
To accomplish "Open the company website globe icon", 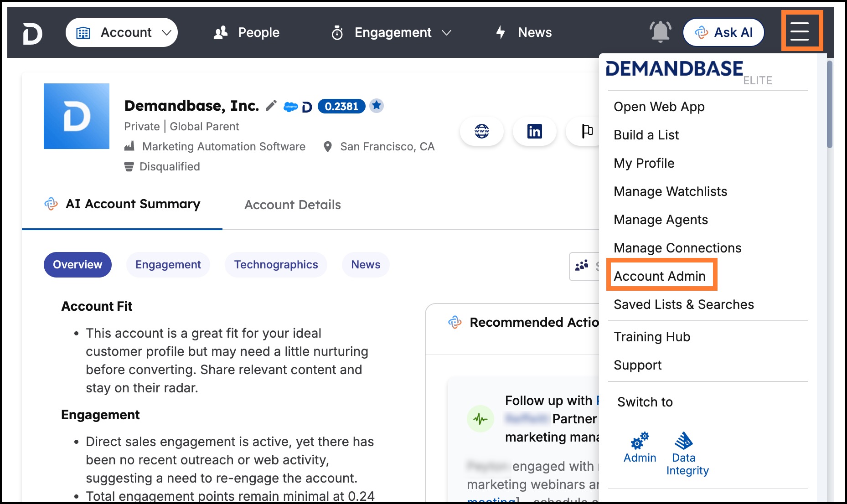I will tap(482, 131).
